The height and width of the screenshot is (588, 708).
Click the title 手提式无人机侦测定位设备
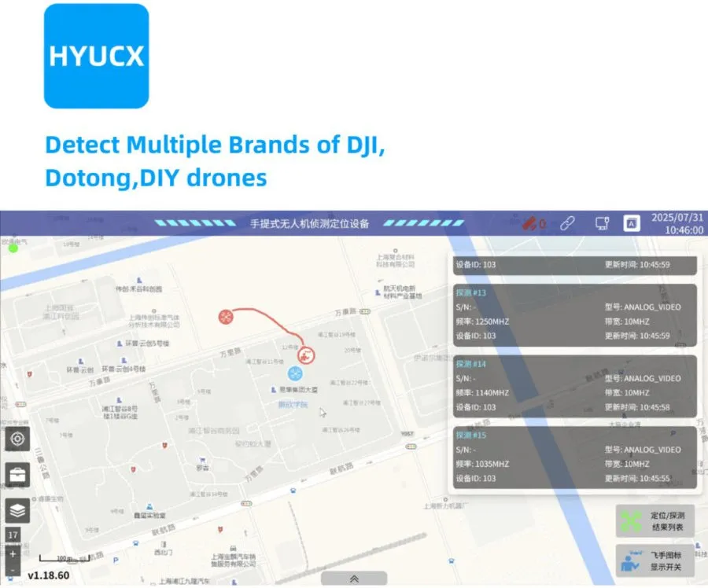(x=310, y=223)
